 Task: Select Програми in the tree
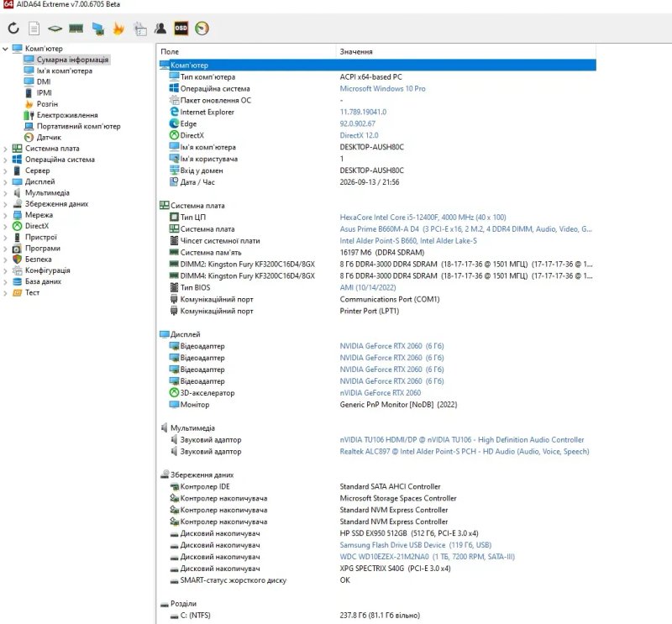click(43, 249)
